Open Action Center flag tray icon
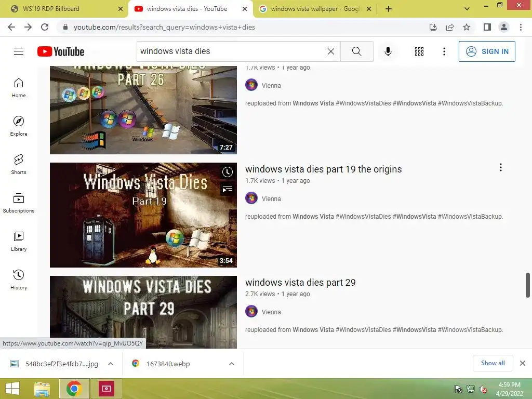This screenshot has width=532, height=399. pos(458,389)
